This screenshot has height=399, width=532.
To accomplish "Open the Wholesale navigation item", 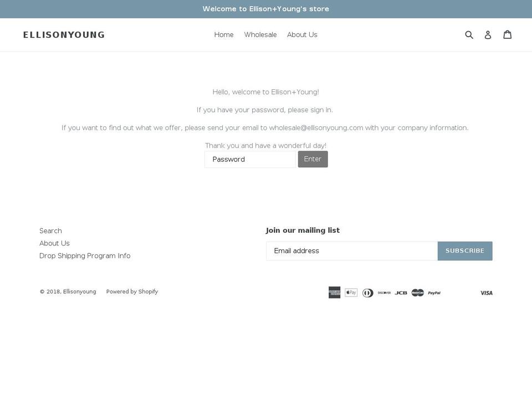I will tap(260, 34).
